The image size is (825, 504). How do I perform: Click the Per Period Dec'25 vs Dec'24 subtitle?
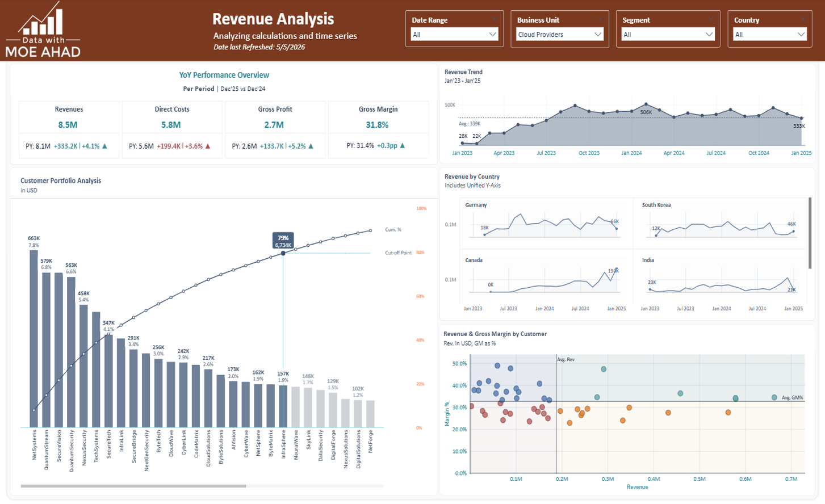224,89
